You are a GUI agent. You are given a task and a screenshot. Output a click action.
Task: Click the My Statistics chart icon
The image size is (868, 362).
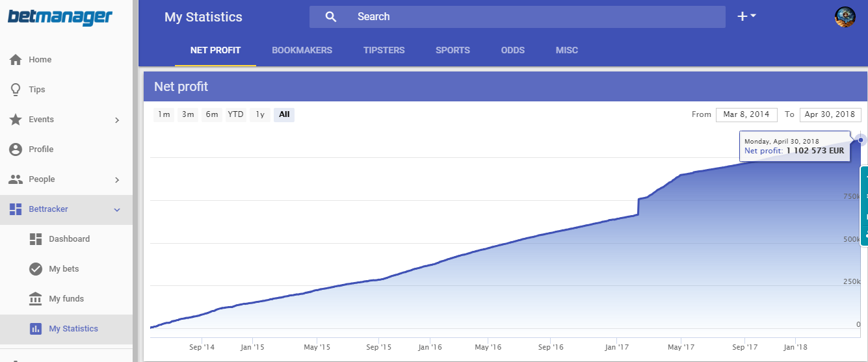[36, 328]
